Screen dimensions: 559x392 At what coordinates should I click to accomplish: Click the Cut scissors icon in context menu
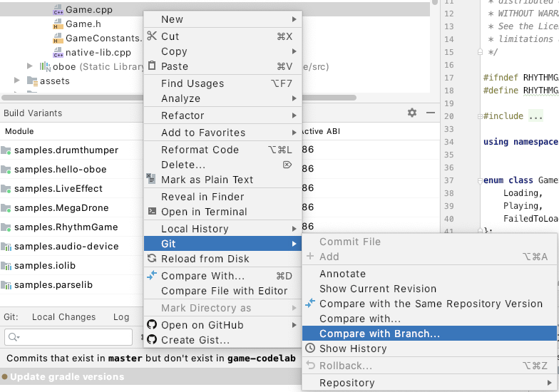tap(151, 36)
